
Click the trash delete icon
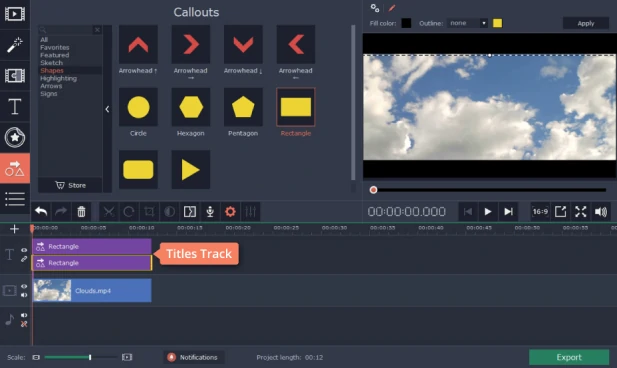tap(81, 212)
